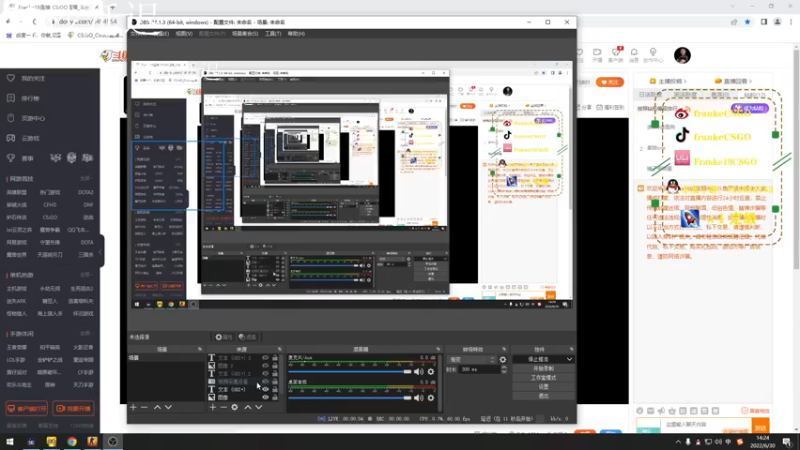800x450 pixels.
Task: Click 设置 button in OBS controls
Action: pos(543,387)
